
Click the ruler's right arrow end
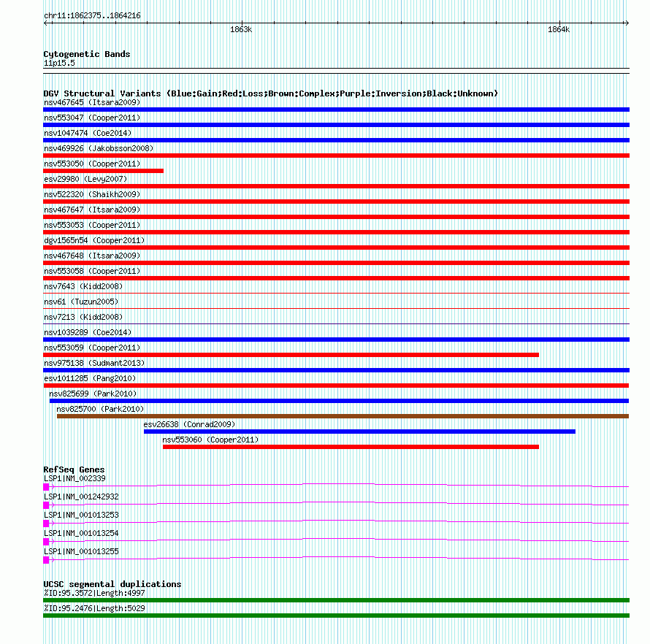click(627, 23)
